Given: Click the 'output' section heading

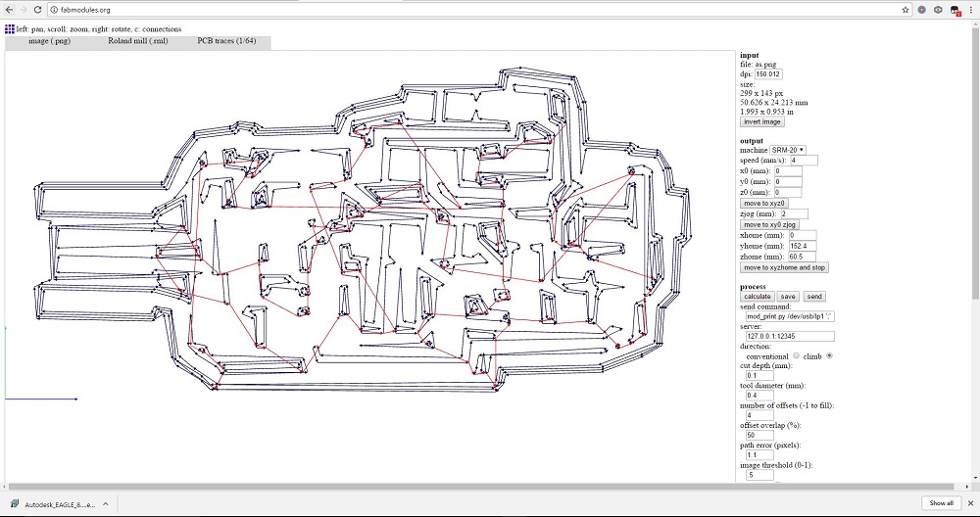Looking at the screenshot, I should [x=752, y=140].
